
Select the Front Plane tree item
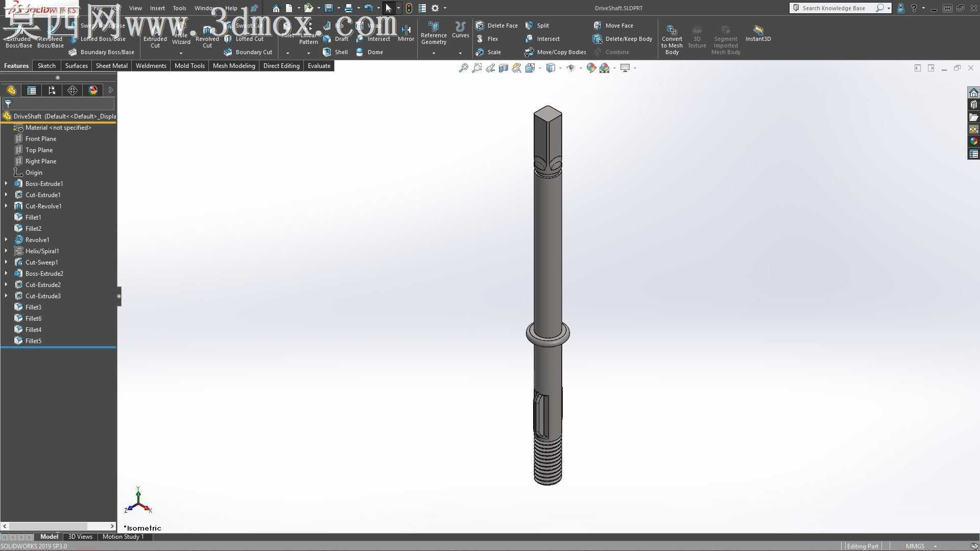tap(41, 139)
